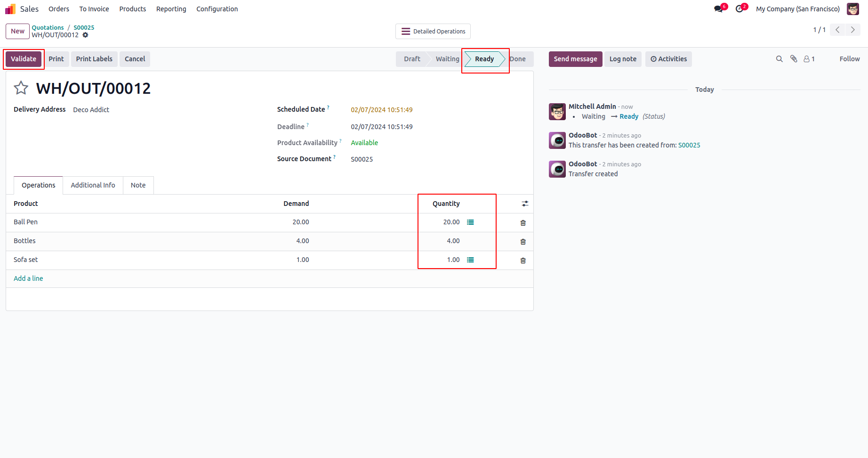Edit Ball Pen quantity 20.00
The width and height of the screenshot is (868, 458).
coord(451,222)
